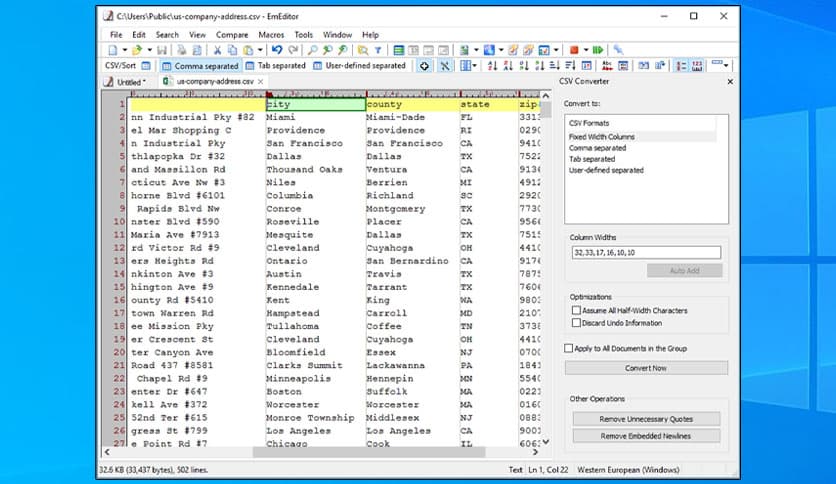Click the Cut scissors icon

[x=217, y=50]
